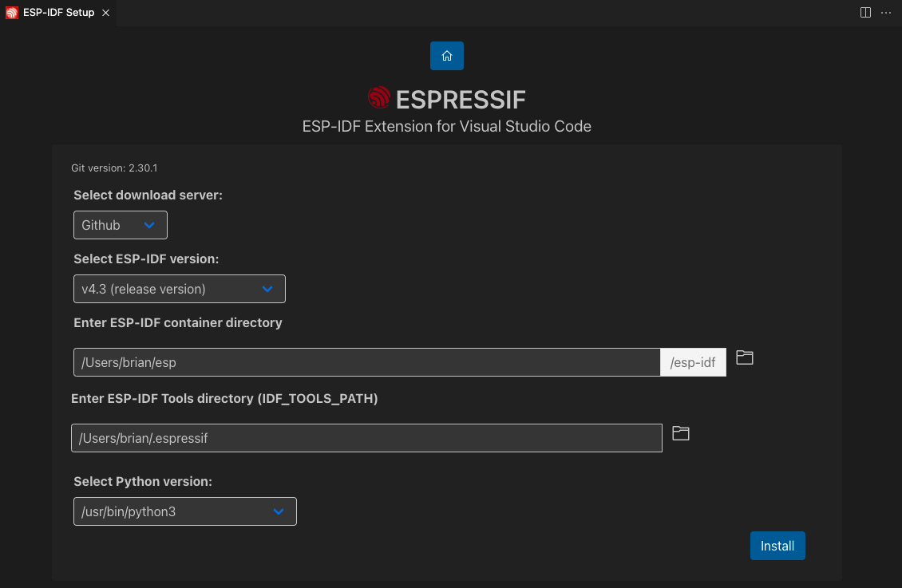Click the ESP-IDF container directory input field
Image resolution: width=902 pixels, height=588 pixels.
coord(367,361)
